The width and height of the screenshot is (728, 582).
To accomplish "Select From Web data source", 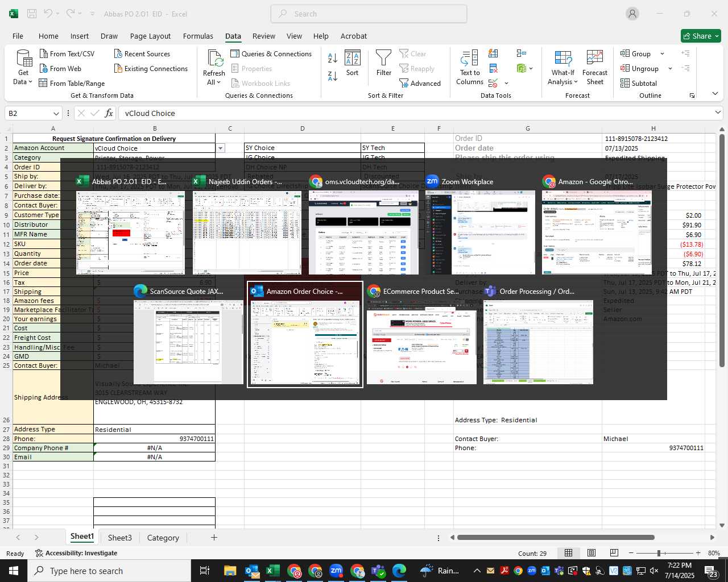I will pyautogui.click(x=60, y=68).
